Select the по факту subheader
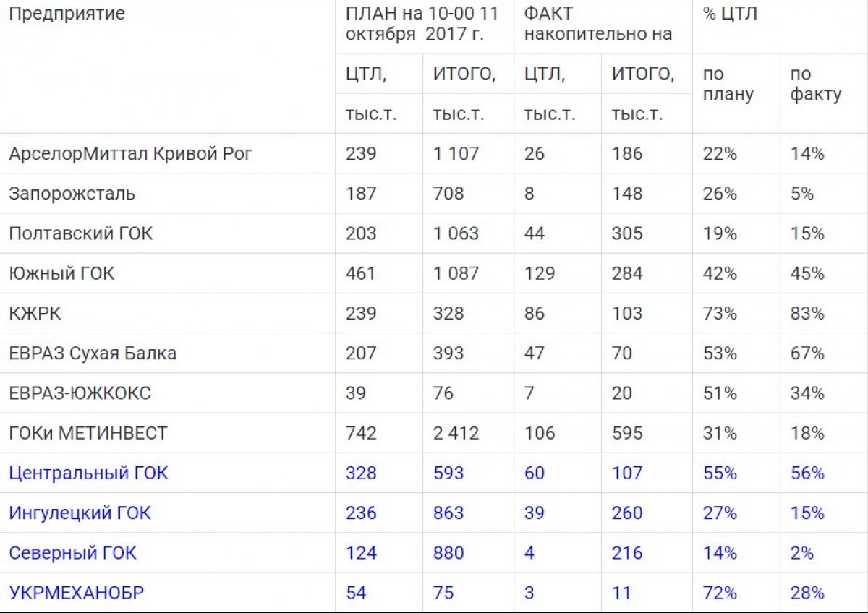The height and width of the screenshot is (613, 868). 816,84
